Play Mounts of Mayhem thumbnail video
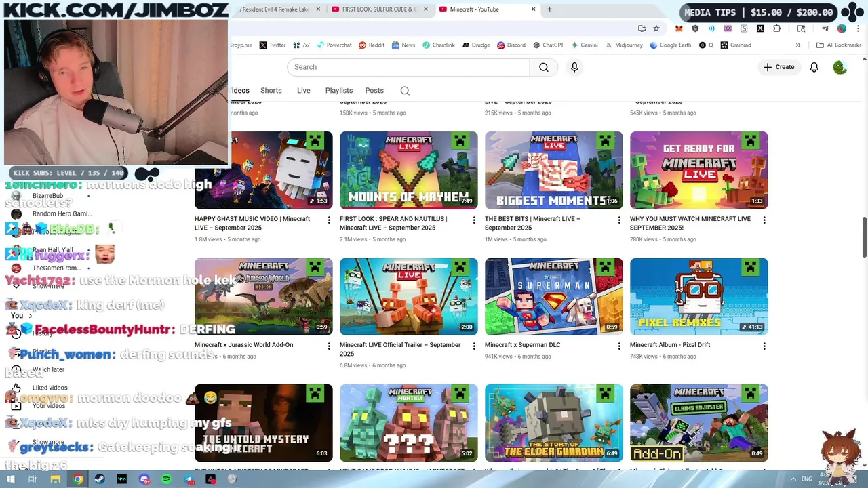This screenshot has height=488, width=868. [408, 170]
